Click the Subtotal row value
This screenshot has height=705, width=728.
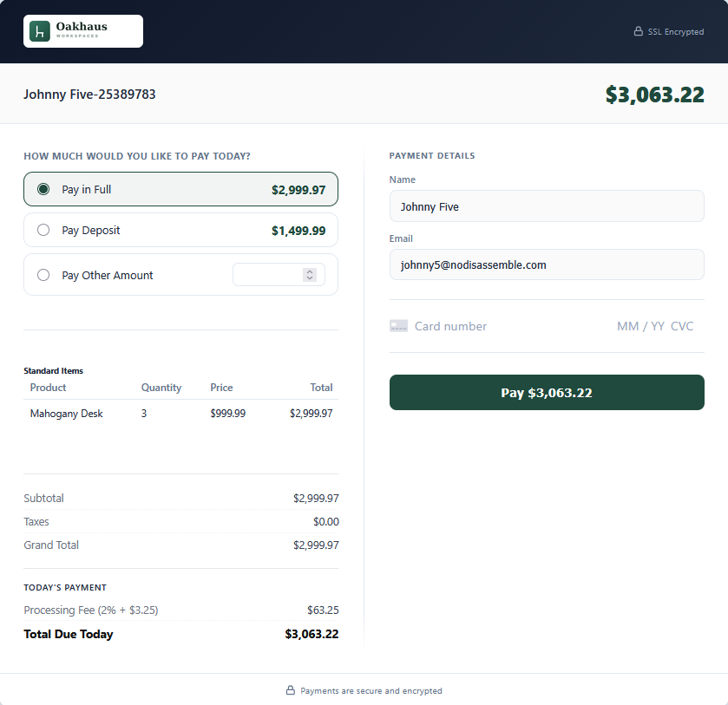(316, 498)
